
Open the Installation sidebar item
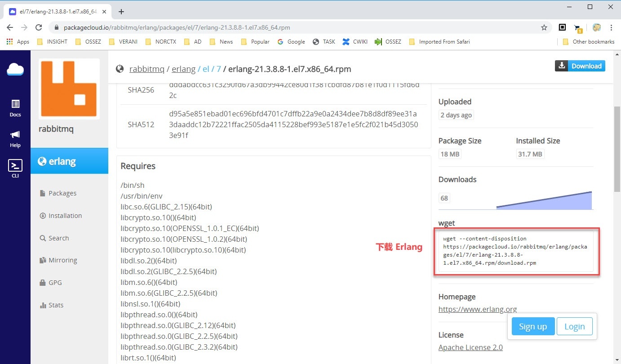coord(65,216)
